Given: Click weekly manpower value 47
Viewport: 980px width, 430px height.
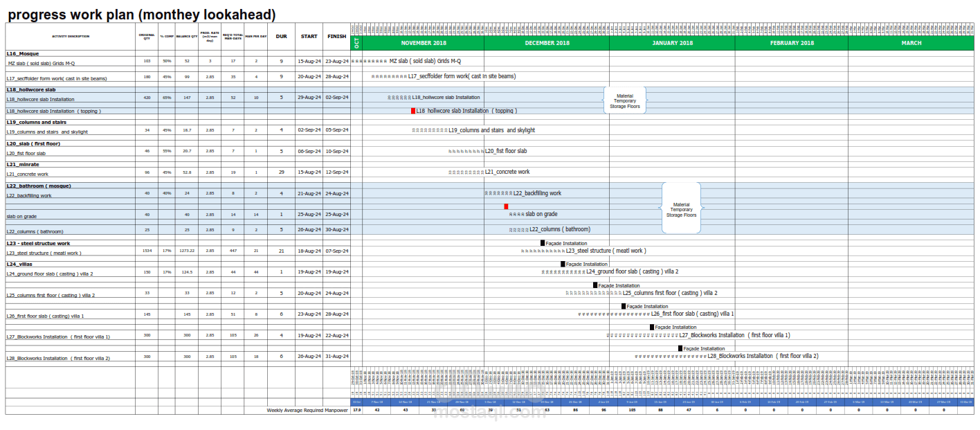Looking at the screenshot, I should [689, 410].
